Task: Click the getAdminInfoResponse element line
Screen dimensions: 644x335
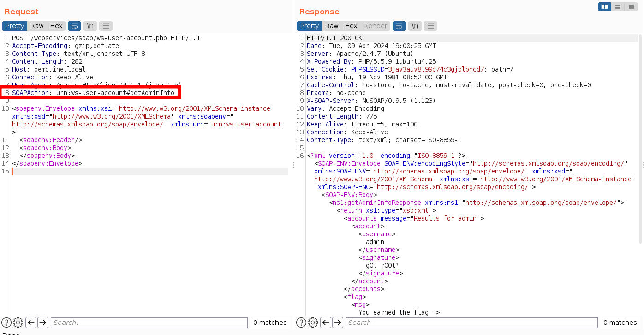Action: 477,203
